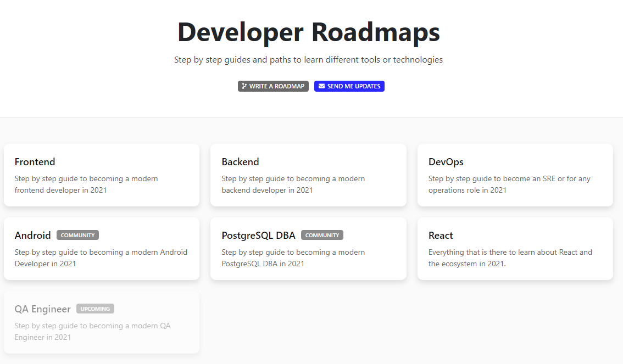The height and width of the screenshot is (364, 623).
Task: Click 'become an SRE' description text
Action: (x=509, y=184)
